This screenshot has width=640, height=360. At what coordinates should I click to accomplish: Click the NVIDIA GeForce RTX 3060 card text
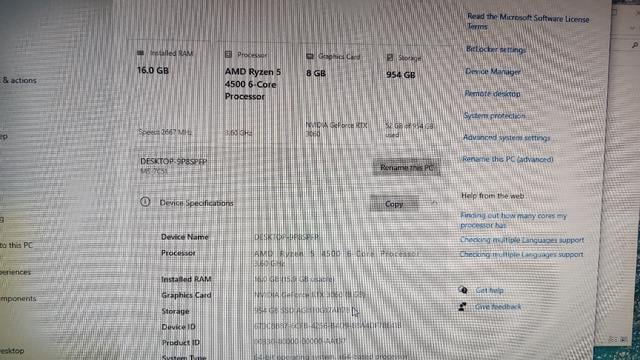coord(336,129)
